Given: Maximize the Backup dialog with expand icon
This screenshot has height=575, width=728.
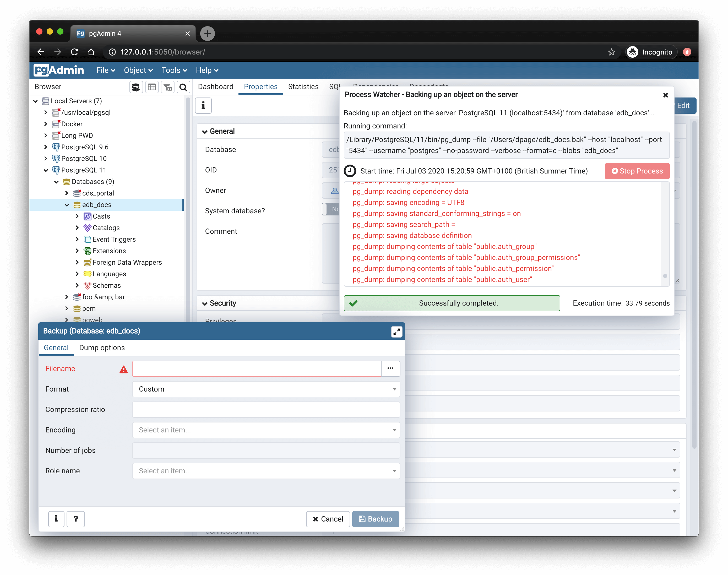Looking at the screenshot, I should coord(396,332).
